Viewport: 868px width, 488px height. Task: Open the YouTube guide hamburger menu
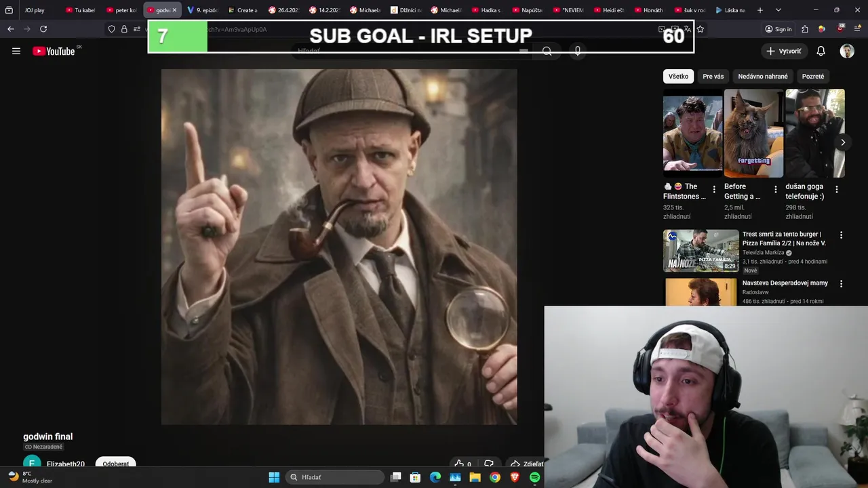[16, 51]
